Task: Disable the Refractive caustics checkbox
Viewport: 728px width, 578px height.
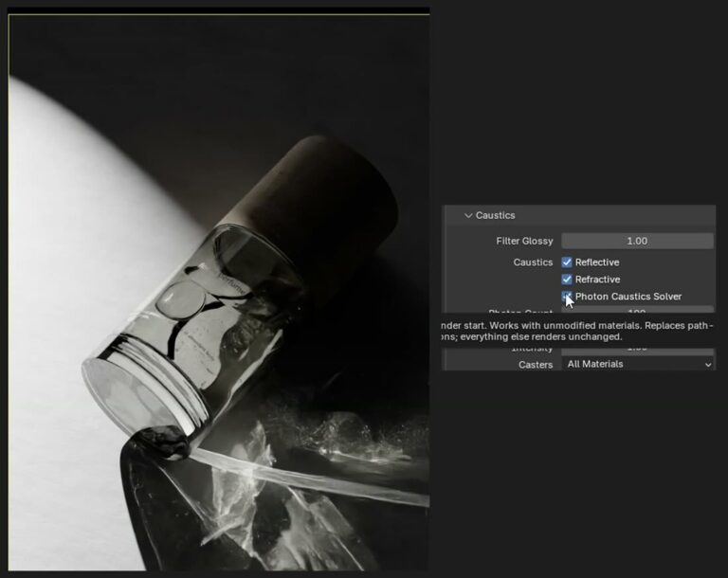Action: tap(567, 280)
